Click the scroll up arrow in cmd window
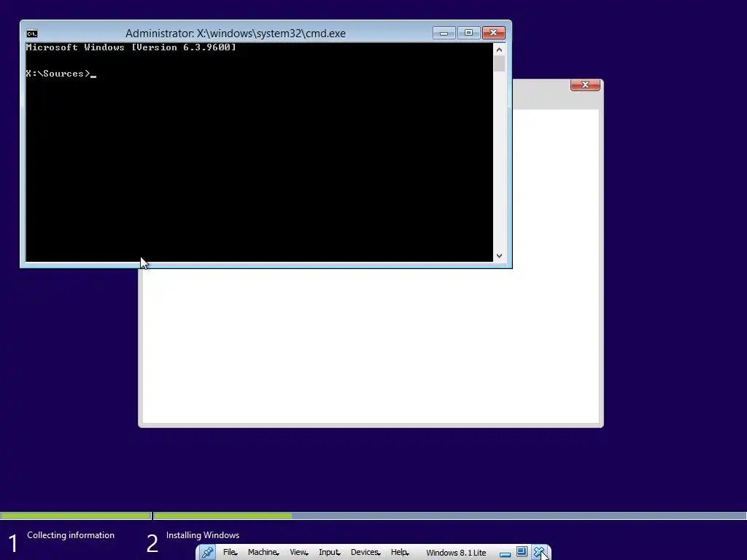747x560 pixels. click(x=499, y=50)
